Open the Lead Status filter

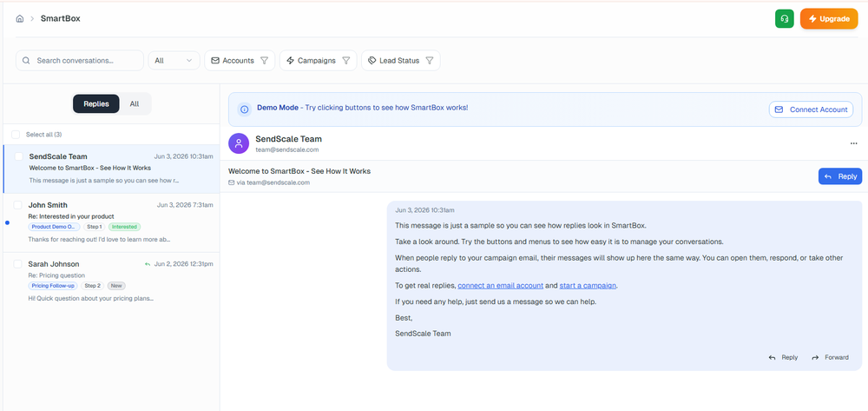(401, 60)
